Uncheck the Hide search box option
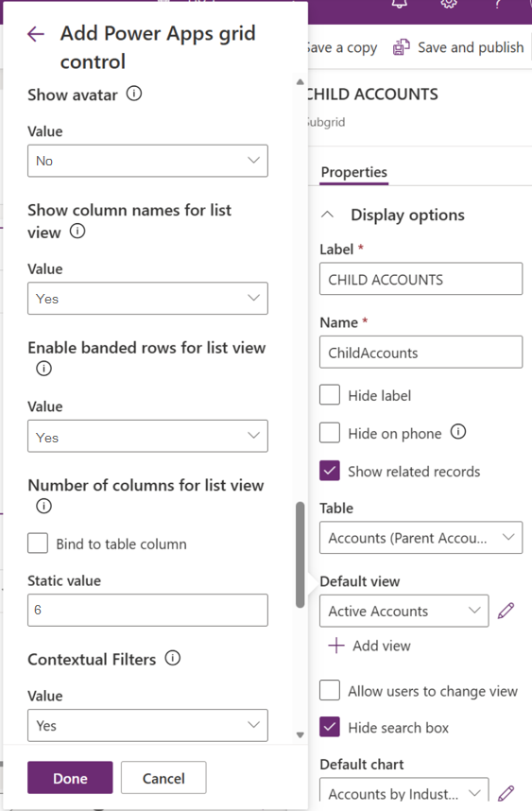 point(330,727)
